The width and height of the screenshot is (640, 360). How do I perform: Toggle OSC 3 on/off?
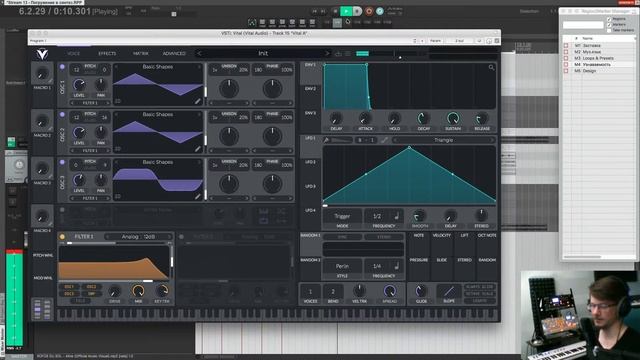[x=62, y=162]
